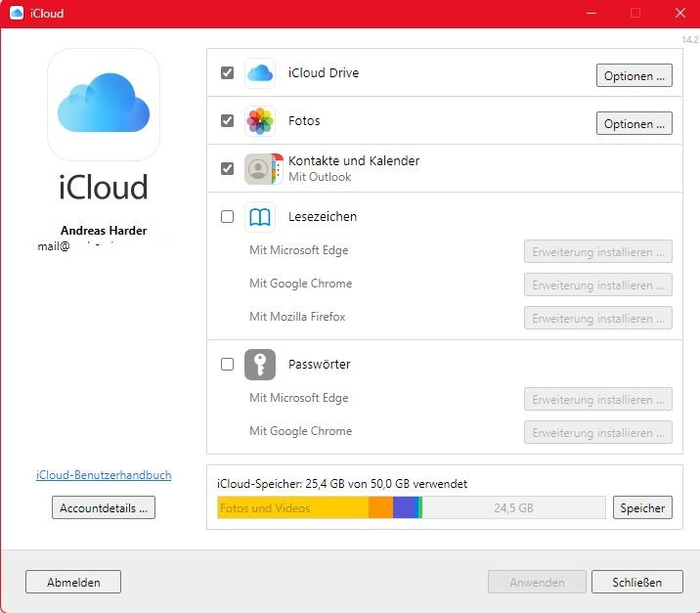
Task: Click the Abmelden button
Action: [73, 582]
